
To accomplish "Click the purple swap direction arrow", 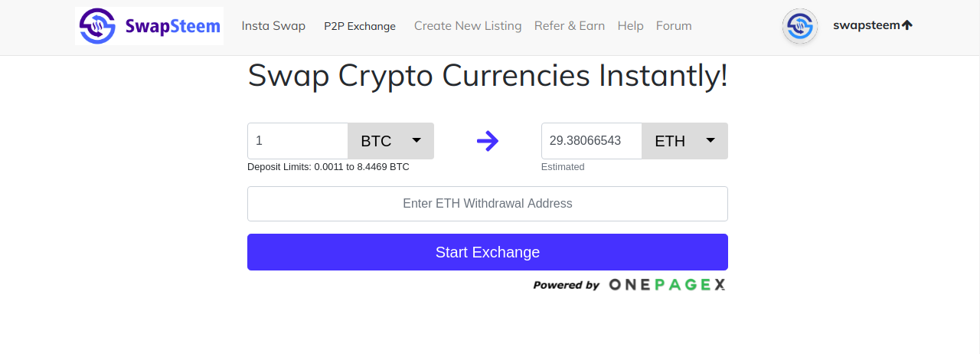I will pos(488,141).
